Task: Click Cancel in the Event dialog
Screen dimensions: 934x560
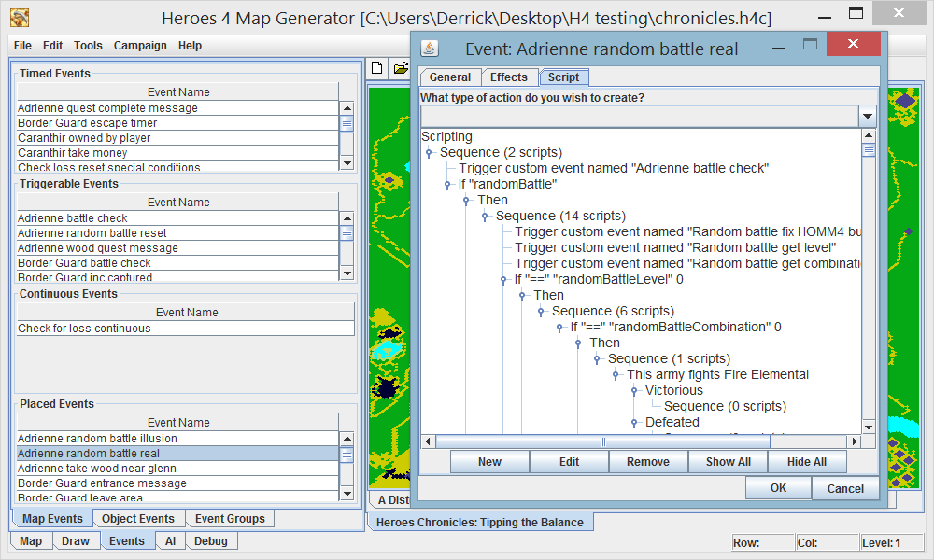Action: pos(845,488)
